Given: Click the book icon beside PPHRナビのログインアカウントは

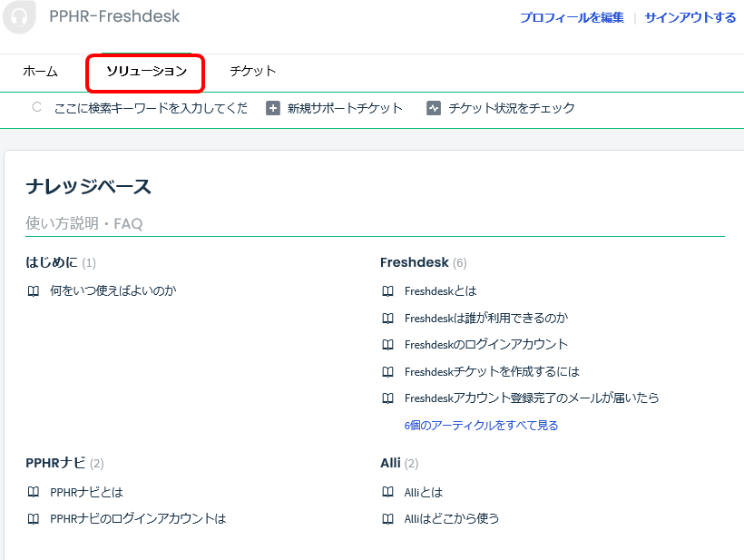Looking at the screenshot, I should (34, 519).
